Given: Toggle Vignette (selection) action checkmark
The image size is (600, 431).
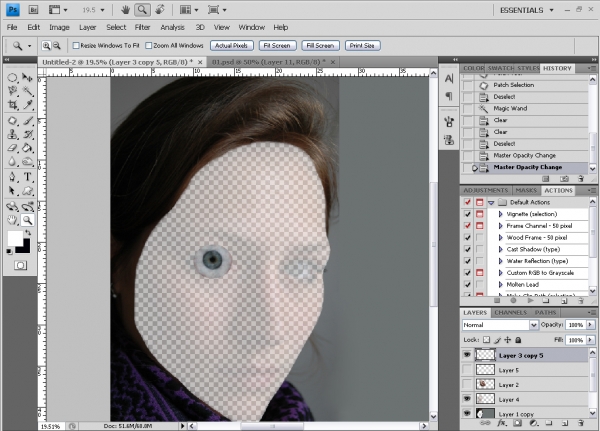Looking at the screenshot, I should [x=468, y=214].
